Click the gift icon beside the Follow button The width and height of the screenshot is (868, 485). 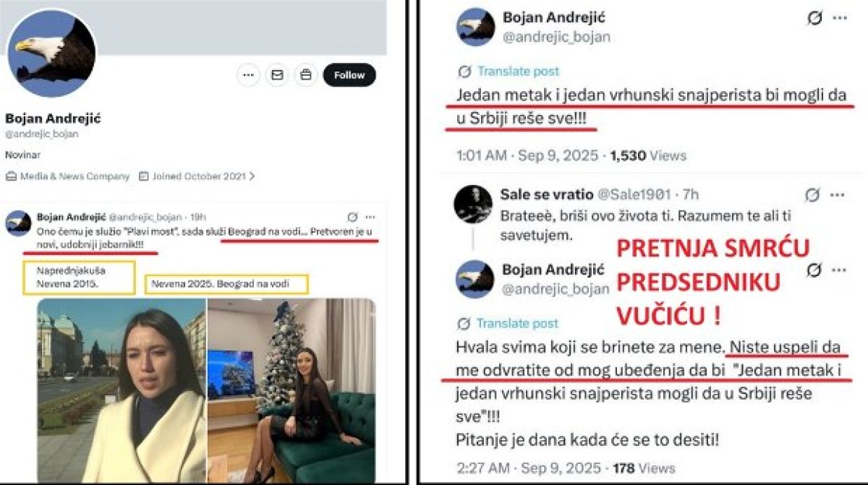tap(305, 75)
